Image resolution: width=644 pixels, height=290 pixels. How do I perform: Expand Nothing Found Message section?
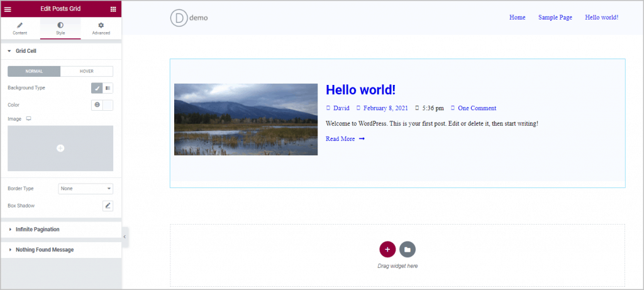pos(44,250)
